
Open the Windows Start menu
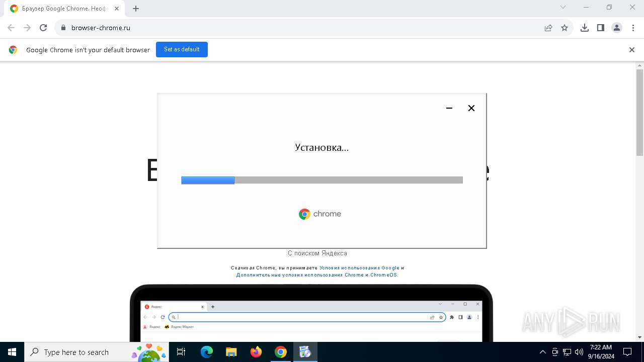point(12,352)
